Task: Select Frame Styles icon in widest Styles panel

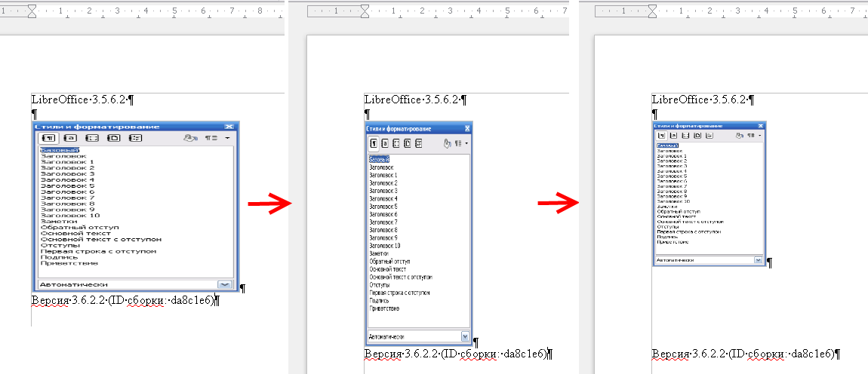Action: tap(92, 138)
